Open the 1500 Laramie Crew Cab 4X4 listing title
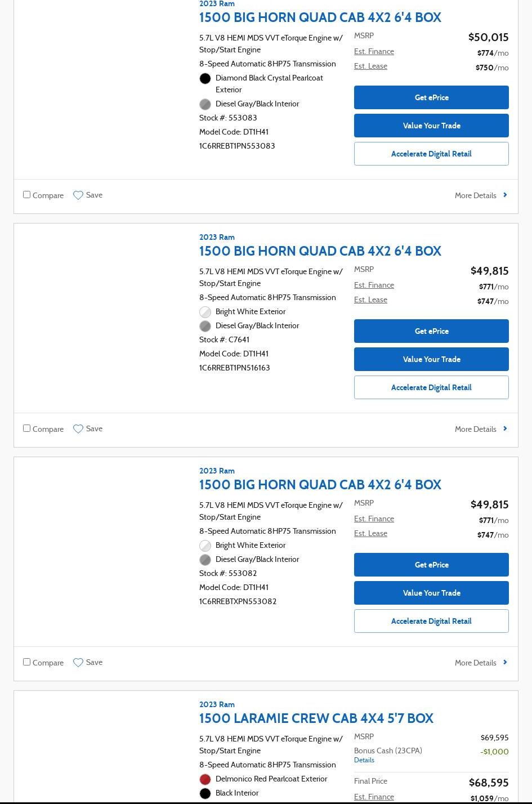 point(316,718)
